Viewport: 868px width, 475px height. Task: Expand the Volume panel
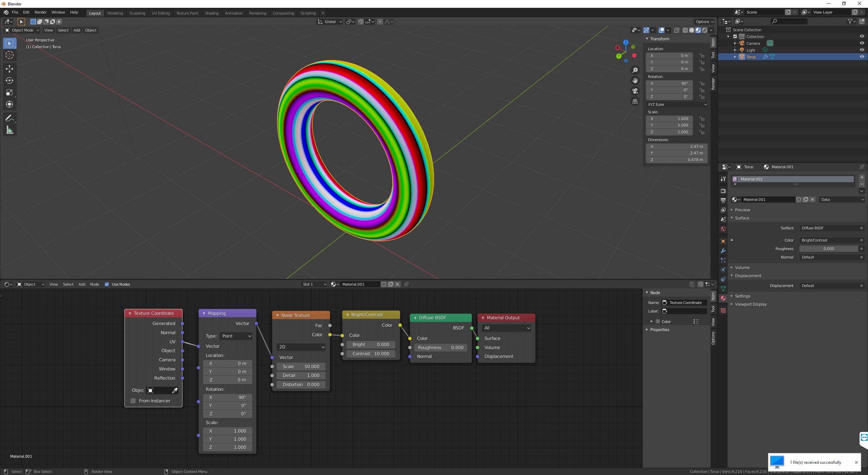point(742,267)
